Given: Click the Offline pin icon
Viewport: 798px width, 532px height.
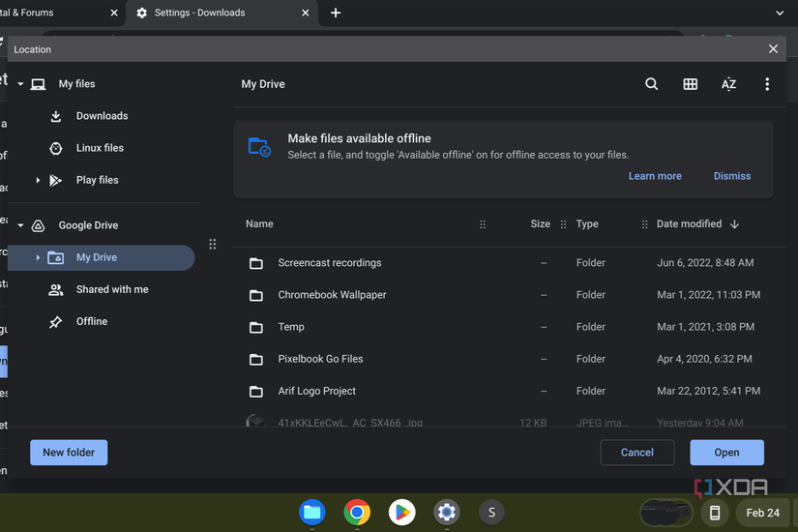Looking at the screenshot, I should 55,322.
